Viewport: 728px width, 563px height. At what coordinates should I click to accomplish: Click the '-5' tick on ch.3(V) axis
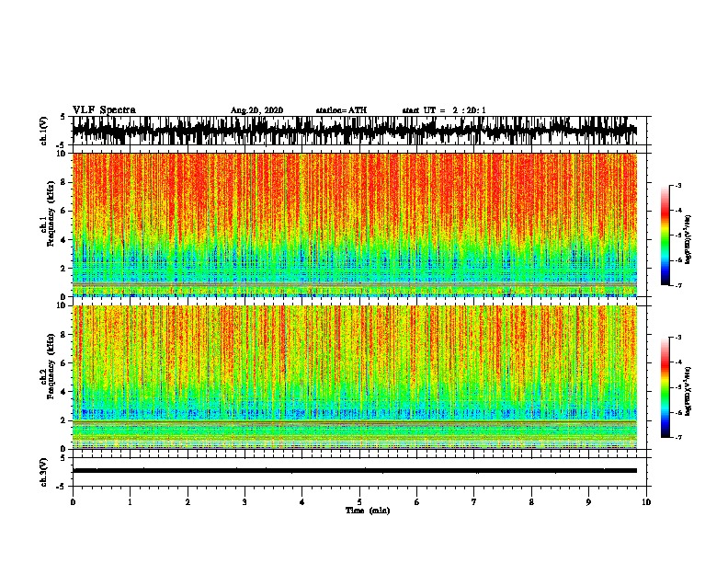pos(61,487)
